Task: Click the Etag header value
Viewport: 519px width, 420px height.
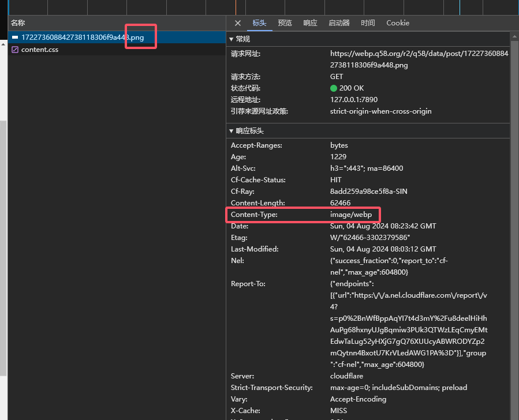Action: pyautogui.click(x=370, y=238)
